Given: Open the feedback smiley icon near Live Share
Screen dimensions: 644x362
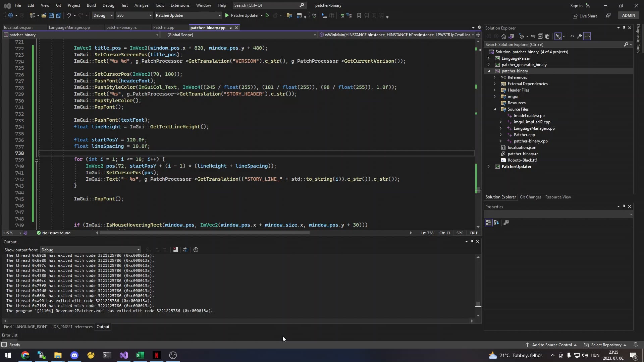Looking at the screenshot, I should click(x=608, y=16).
